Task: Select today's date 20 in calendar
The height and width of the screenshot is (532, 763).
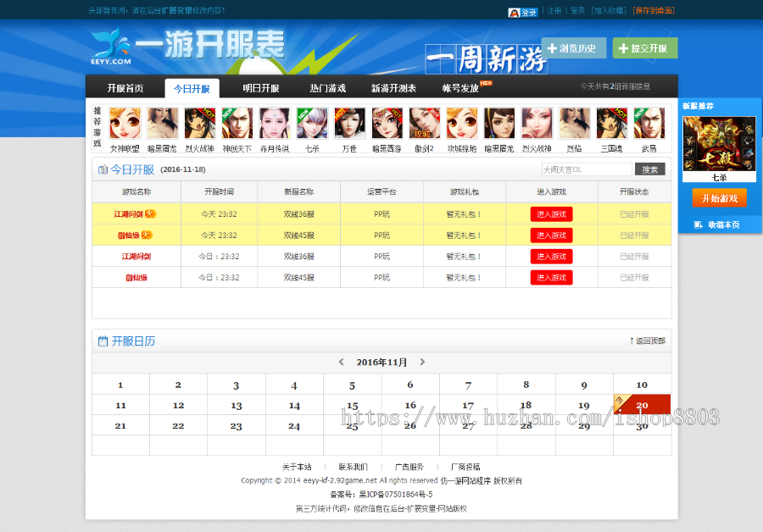Action: pos(643,405)
